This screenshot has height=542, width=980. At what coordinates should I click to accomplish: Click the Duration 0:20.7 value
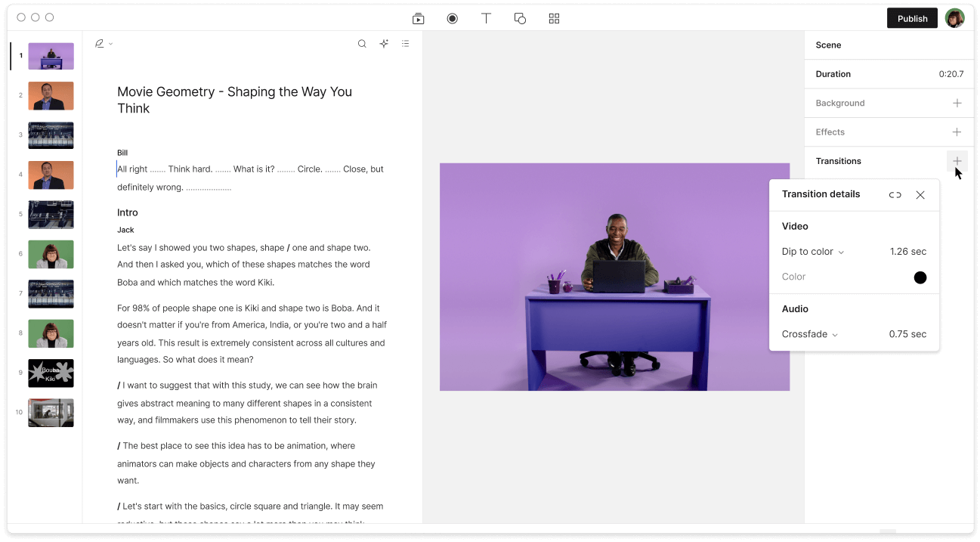point(951,74)
